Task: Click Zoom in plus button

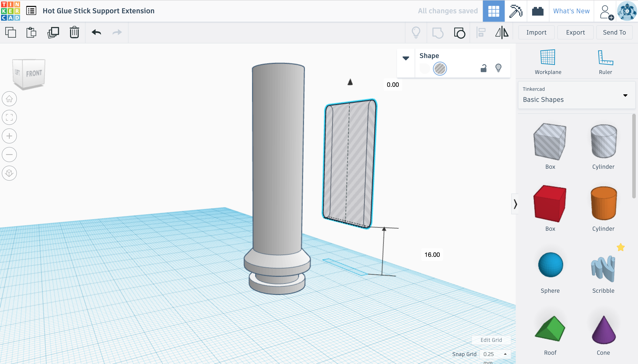Action: (9, 136)
